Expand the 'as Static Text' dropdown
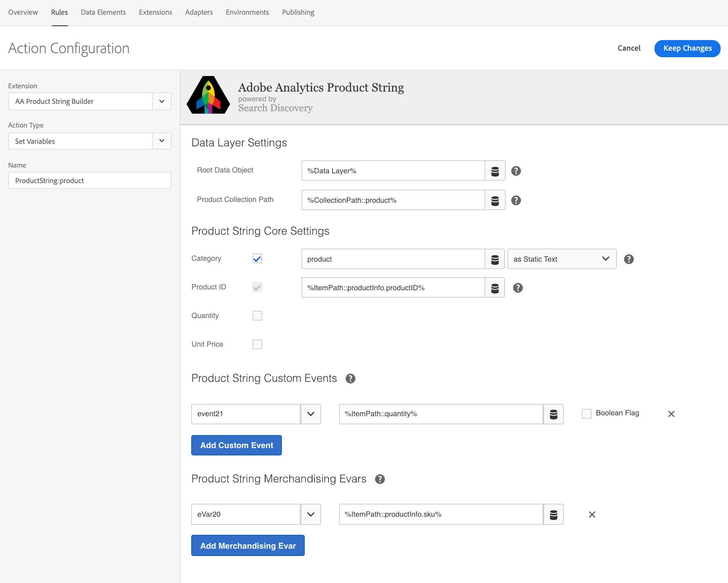728x583 pixels. click(x=562, y=259)
